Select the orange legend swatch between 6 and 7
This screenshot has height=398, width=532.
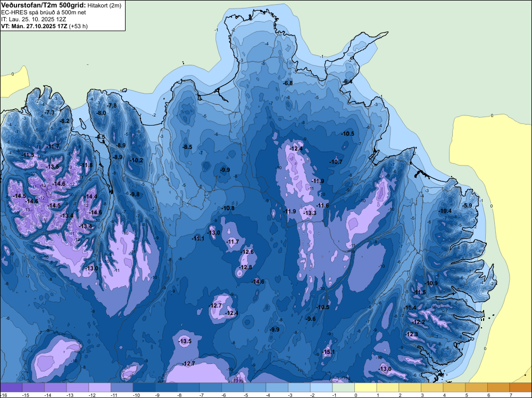tap(498, 387)
